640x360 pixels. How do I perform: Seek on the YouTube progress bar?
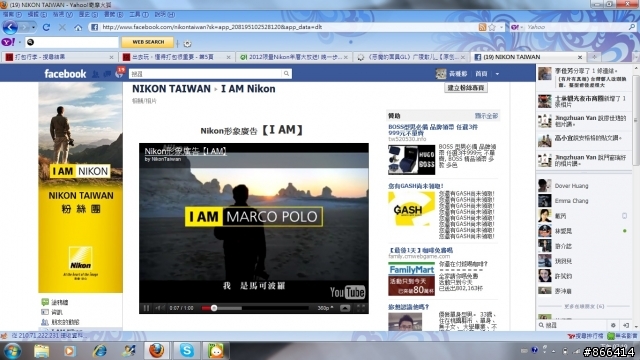pyautogui.click(x=255, y=308)
